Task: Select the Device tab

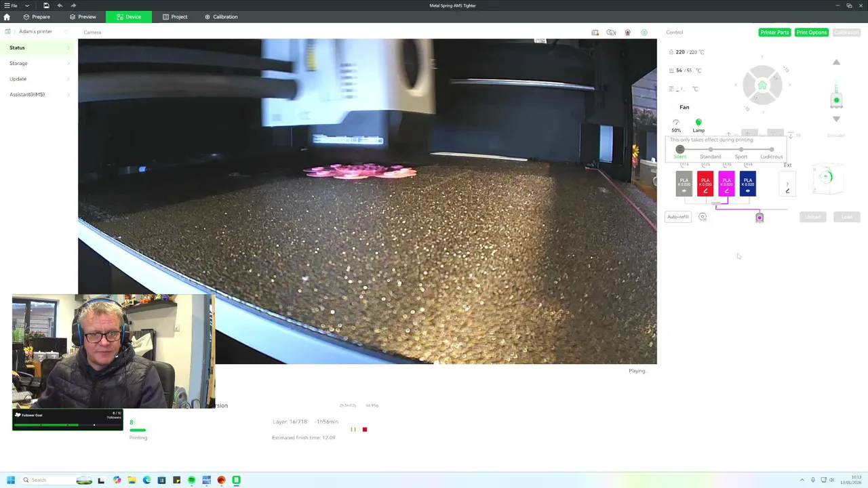Action: (129, 17)
